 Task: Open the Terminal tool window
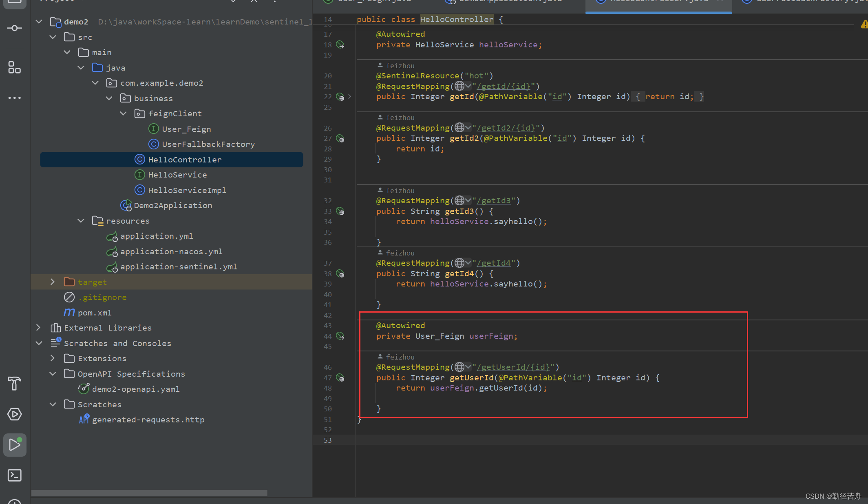pos(15,475)
